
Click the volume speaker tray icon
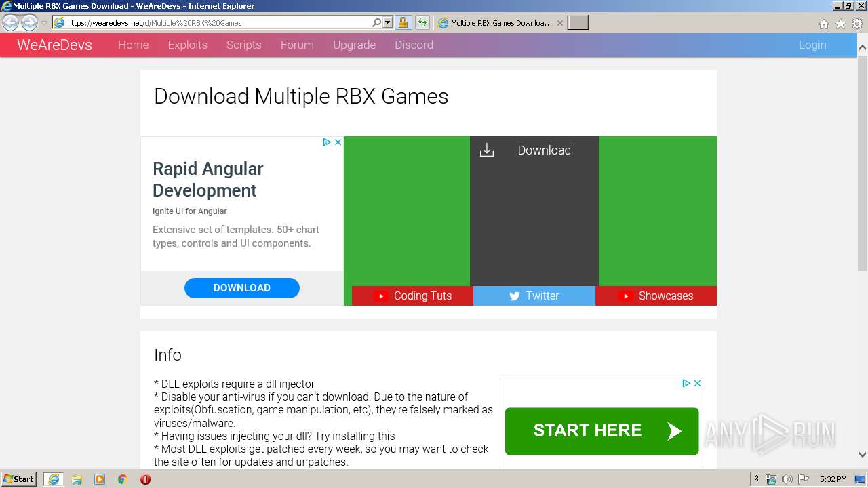pos(787,479)
